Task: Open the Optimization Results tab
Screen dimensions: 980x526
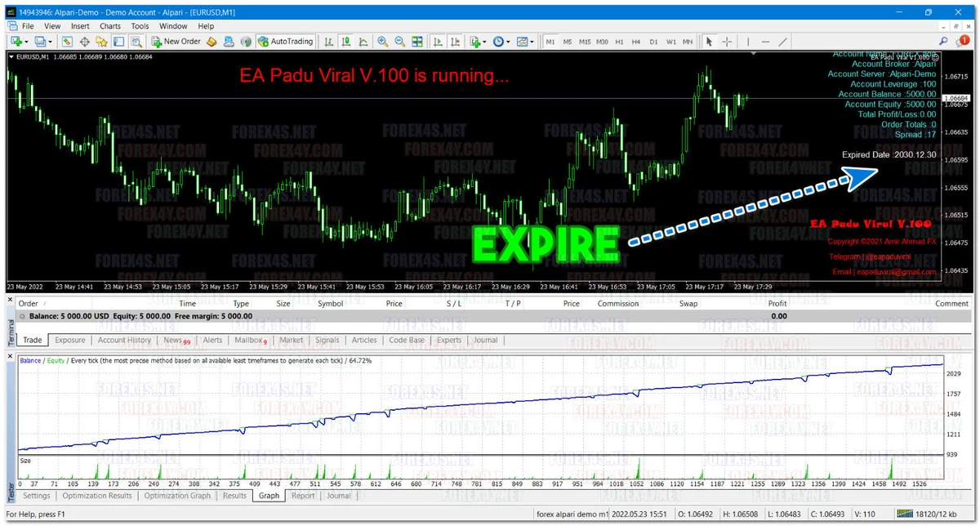Action: (x=97, y=496)
